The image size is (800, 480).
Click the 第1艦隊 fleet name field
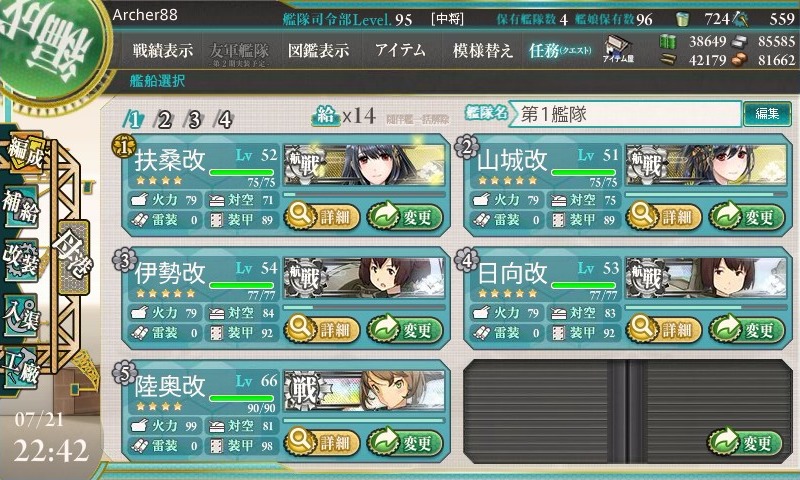(x=626, y=113)
